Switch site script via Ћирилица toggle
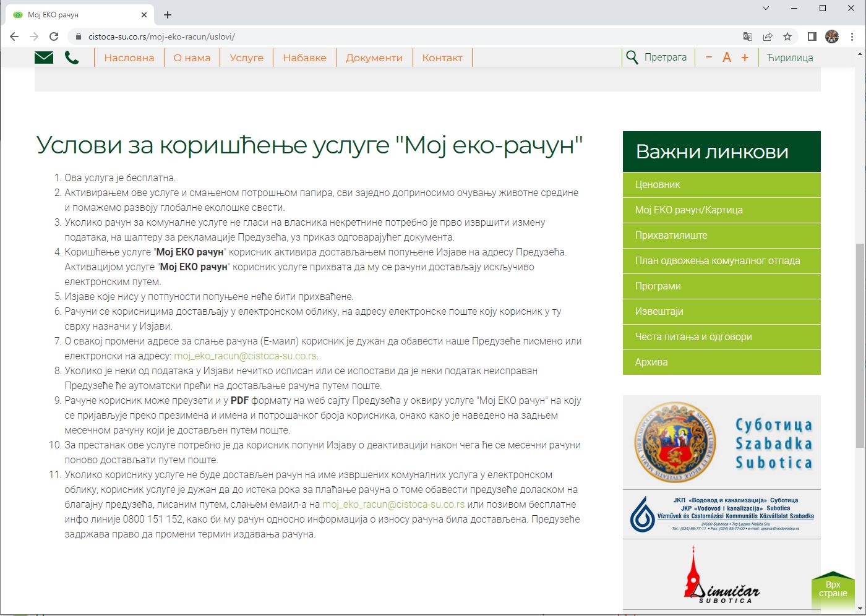 point(790,58)
